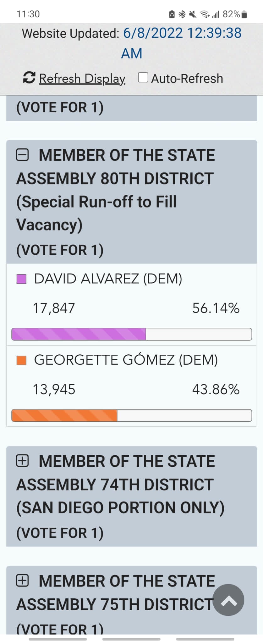Tap the 11:30 clock in status bar
This screenshot has width=263, height=644.
click(28, 14)
